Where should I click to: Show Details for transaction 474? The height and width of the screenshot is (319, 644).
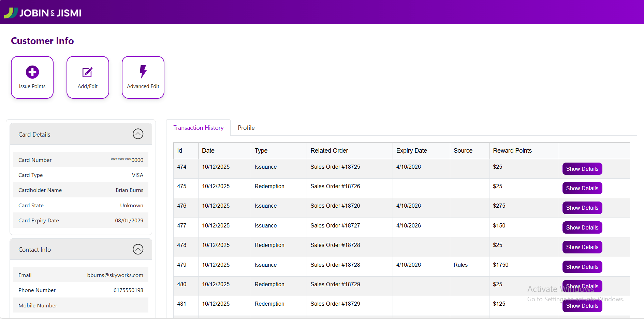coord(582,169)
